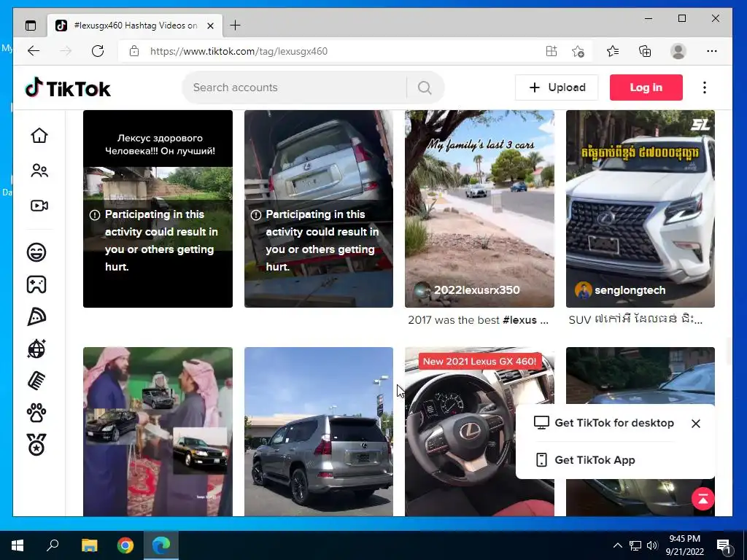Click the apps available icon in address bar
Screen dimensions: 747x560
[x=551, y=51]
